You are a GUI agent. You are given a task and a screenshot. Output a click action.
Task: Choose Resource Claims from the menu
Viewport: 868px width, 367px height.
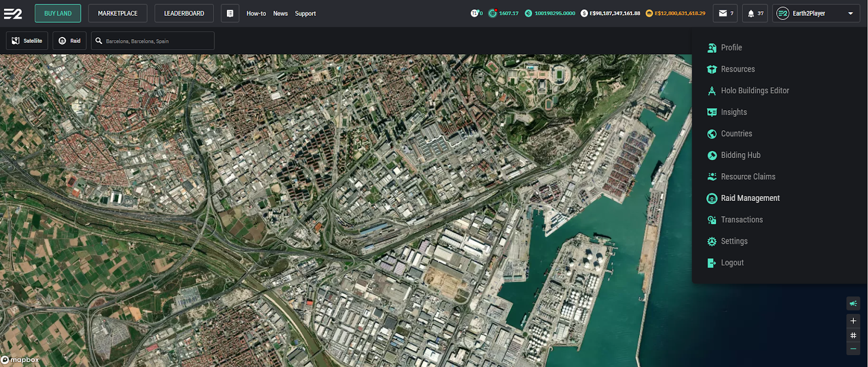pyautogui.click(x=748, y=176)
